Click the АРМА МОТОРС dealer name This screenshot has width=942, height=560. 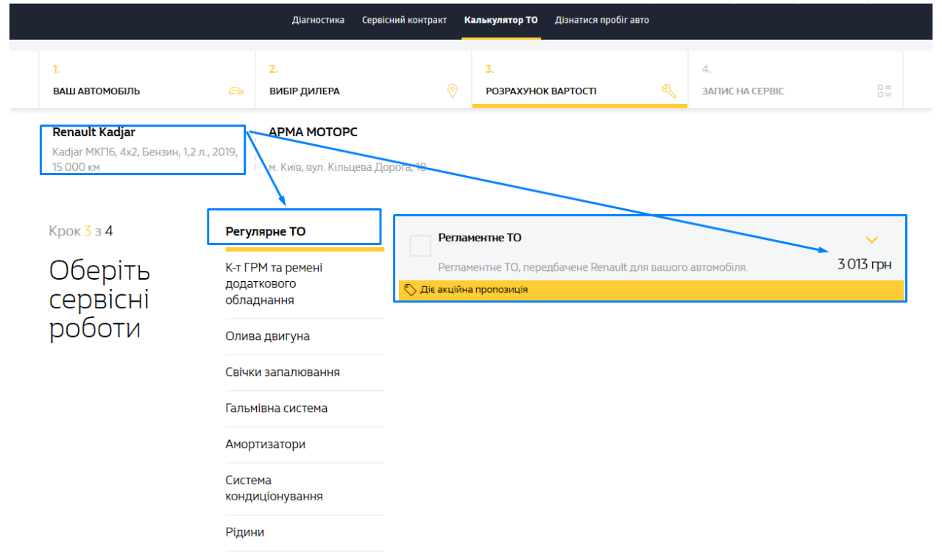click(313, 132)
